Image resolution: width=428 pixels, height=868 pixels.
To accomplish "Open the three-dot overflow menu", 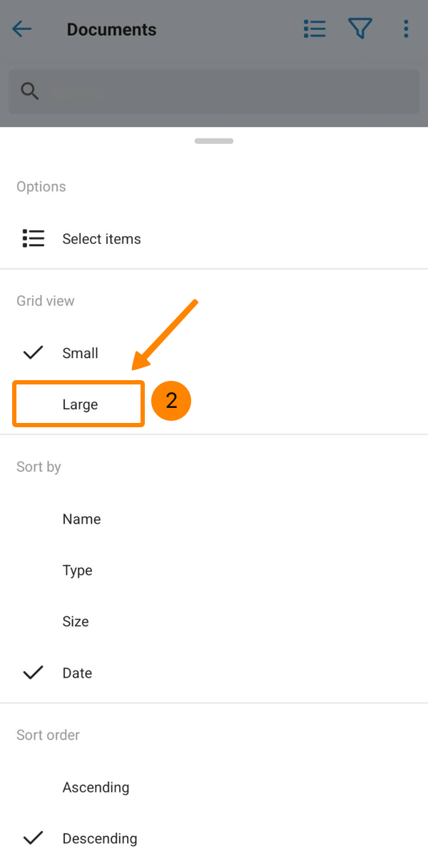I will tap(406, 29).
